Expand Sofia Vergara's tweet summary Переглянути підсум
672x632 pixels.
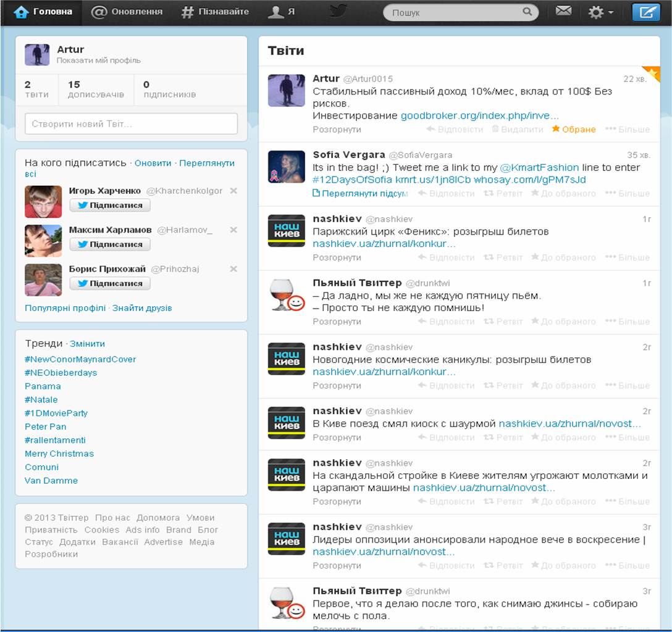(x=360, y=194)
